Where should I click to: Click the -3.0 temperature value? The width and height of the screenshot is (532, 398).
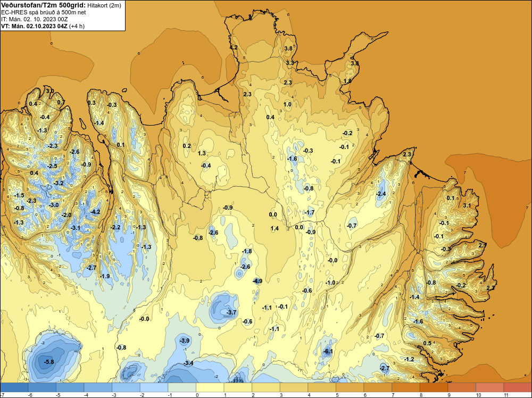[54, 205]
